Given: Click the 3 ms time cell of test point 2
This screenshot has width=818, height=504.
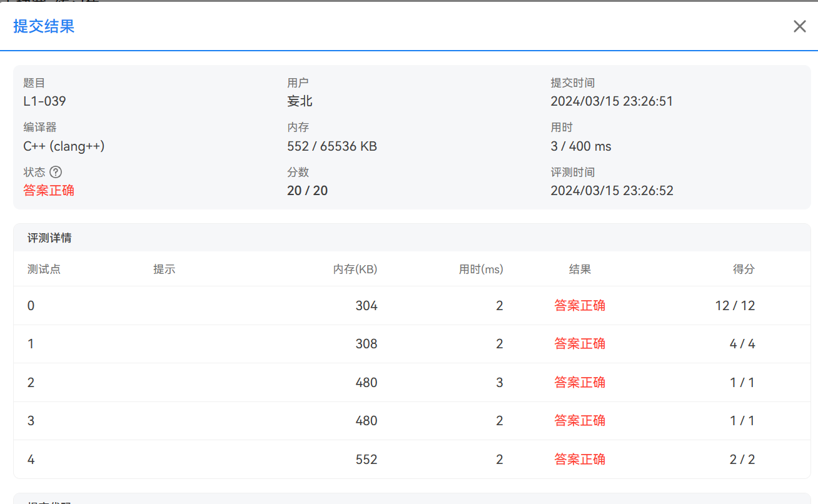Looking at the screenshot, I should (499, 383).
